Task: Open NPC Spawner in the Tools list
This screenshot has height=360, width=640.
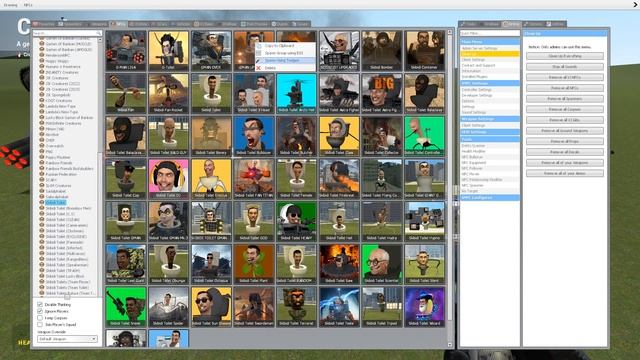Action: click(473, 185)
